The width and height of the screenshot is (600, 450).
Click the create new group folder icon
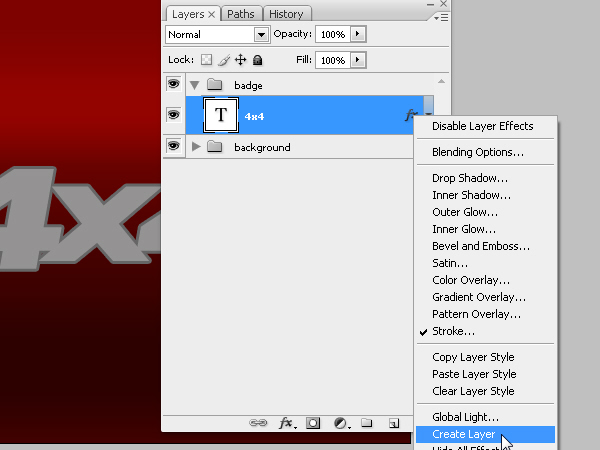(x=367, y=422)
